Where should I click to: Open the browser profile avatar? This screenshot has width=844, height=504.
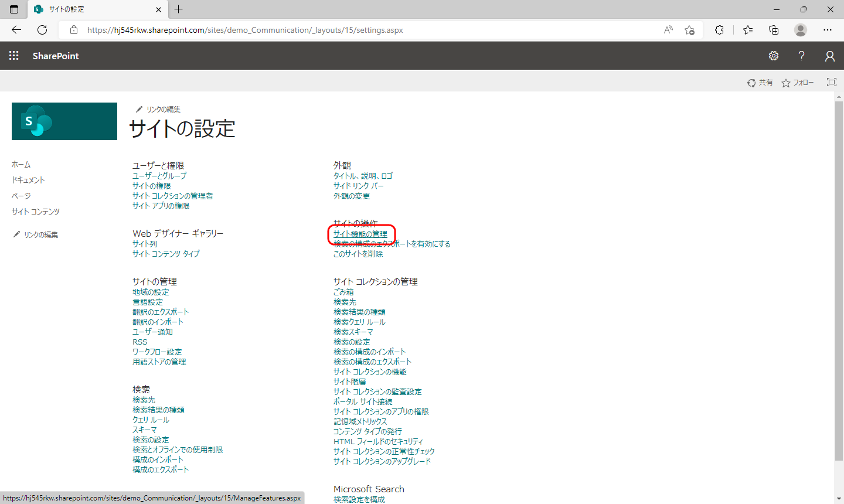[801, 30]
